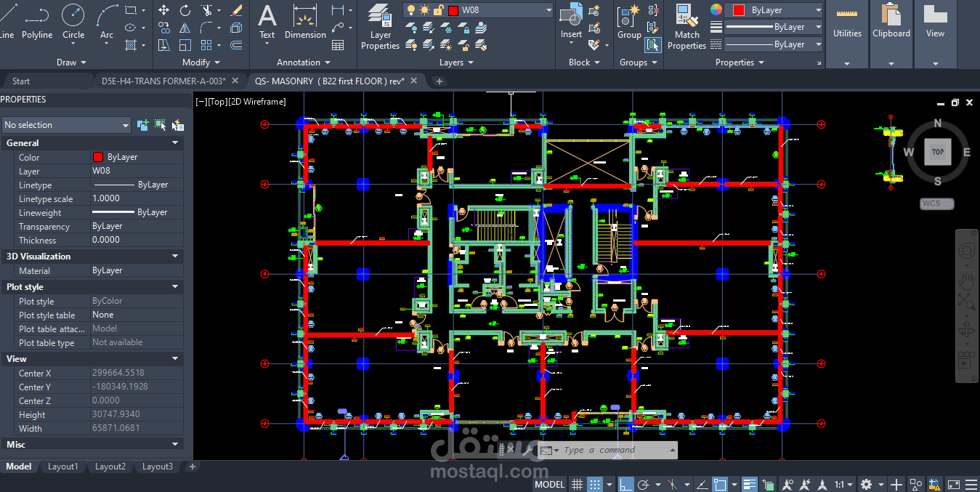Image resolution: width=980 pixels, height=492 pixels.
Task: Open Layer Properties manager
Action: (x=381, y=27)
